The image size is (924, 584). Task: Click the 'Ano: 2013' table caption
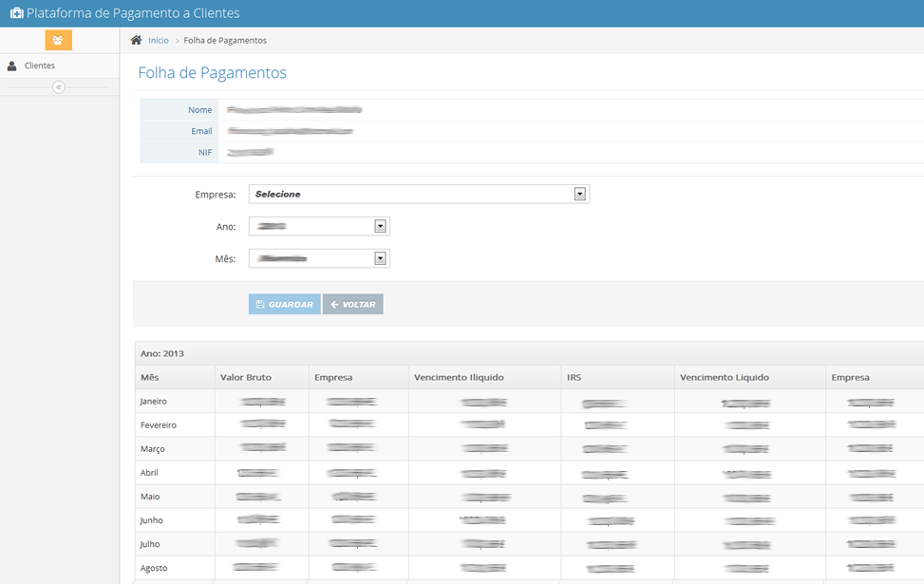coord(162,353)
